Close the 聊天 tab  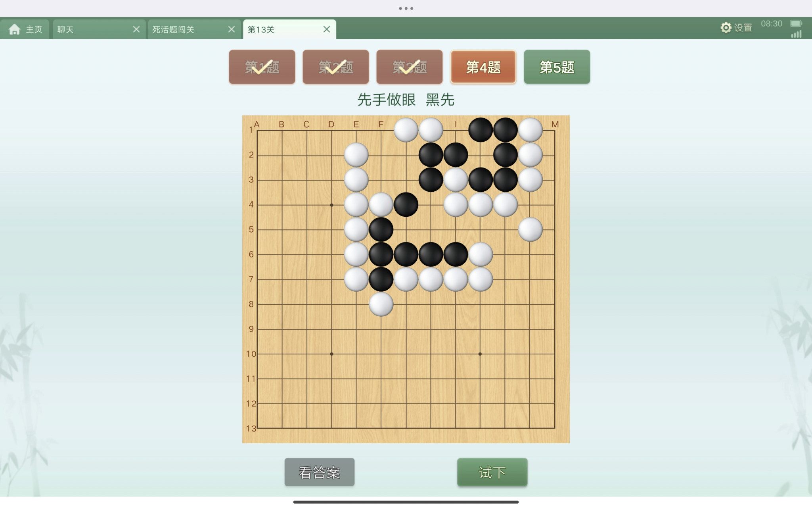click(x=136, y=29)
